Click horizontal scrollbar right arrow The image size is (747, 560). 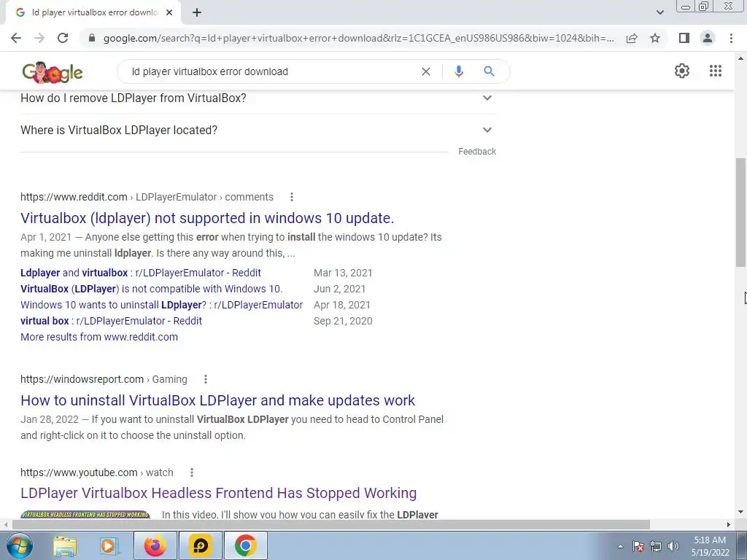(x=729, y=524)
